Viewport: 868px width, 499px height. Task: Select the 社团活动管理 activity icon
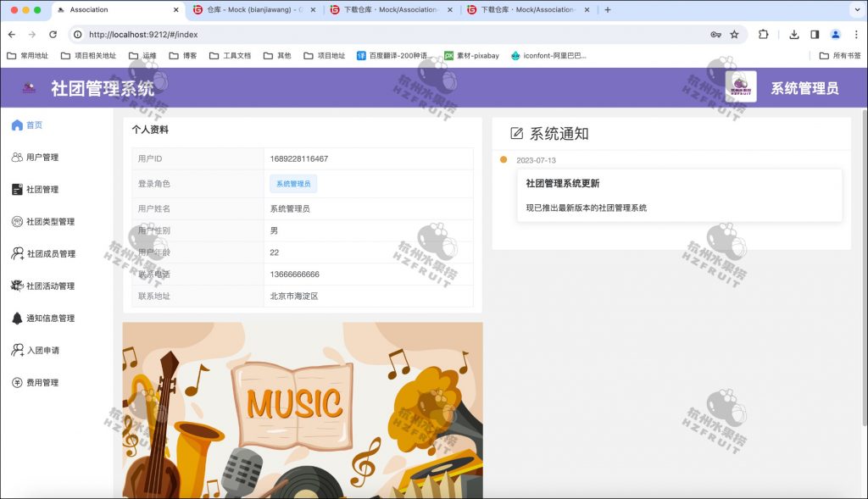coord(18,286)
